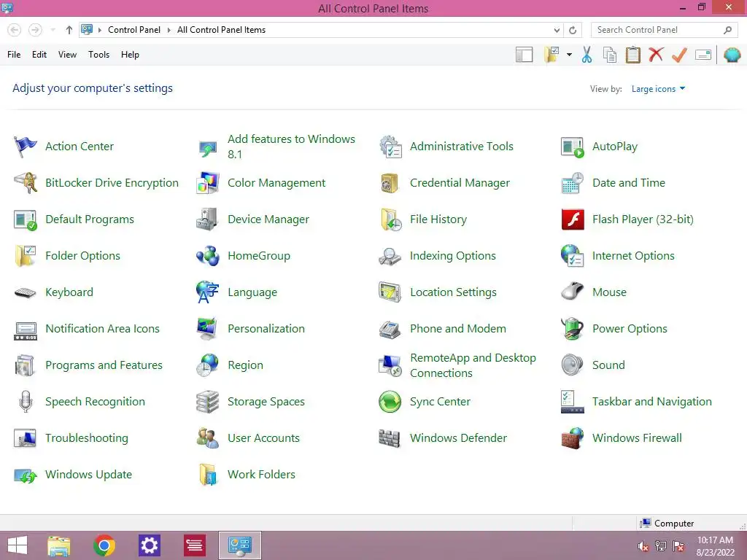Open the Sync Center green icon

[x=390, y=402]
